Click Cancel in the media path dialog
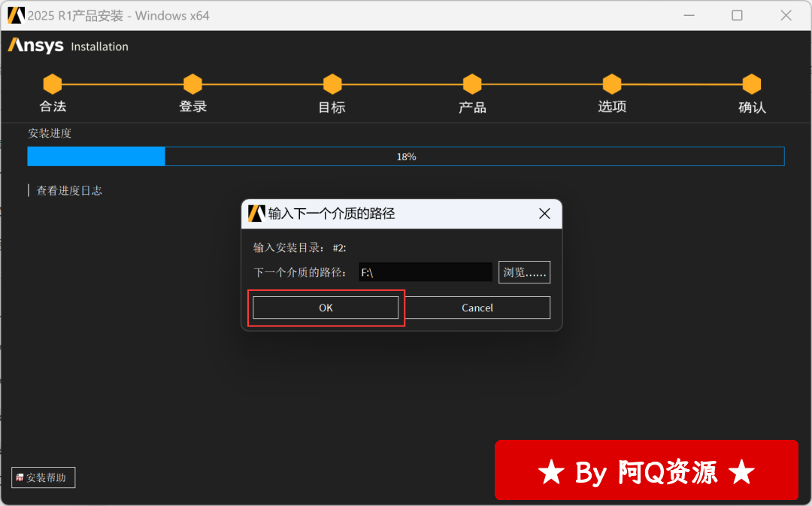812x506 pixels. (x=477, y=308)
